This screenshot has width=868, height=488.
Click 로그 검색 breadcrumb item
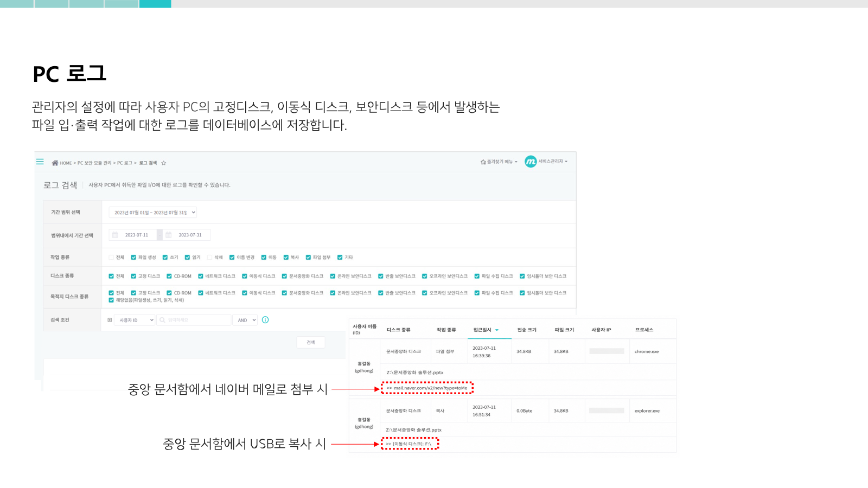(x=148, y=163)
